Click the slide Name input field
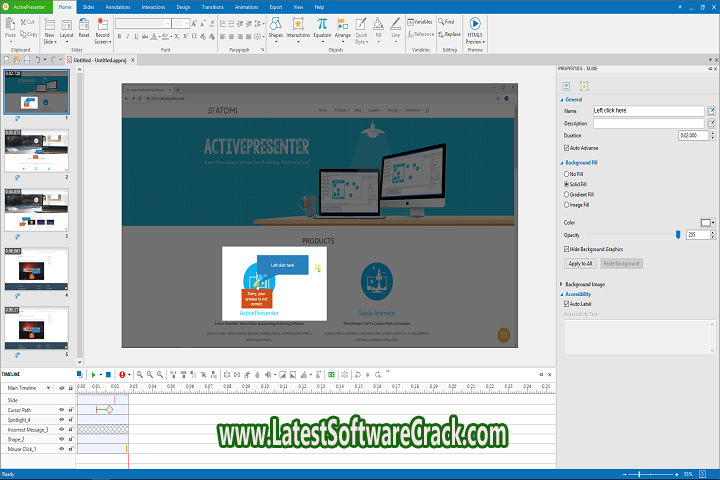 (x=648, y=110)
